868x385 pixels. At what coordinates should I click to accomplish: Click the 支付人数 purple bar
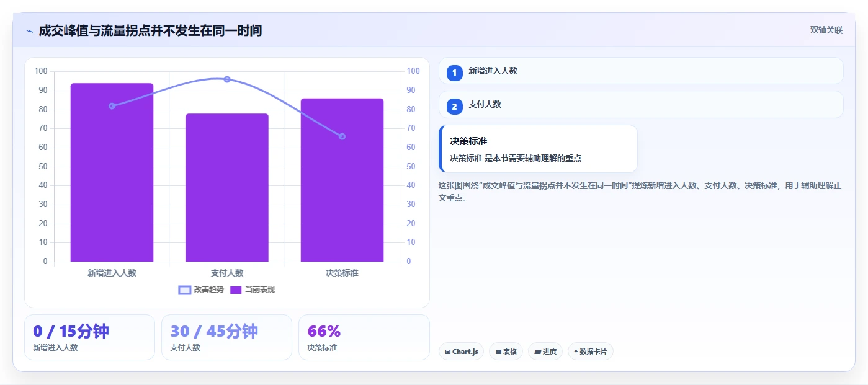(x=227, y=187)
